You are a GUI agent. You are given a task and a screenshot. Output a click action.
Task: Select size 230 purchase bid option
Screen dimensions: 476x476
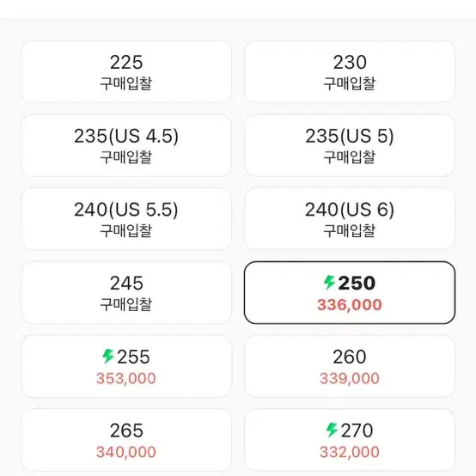click(350, 71)
